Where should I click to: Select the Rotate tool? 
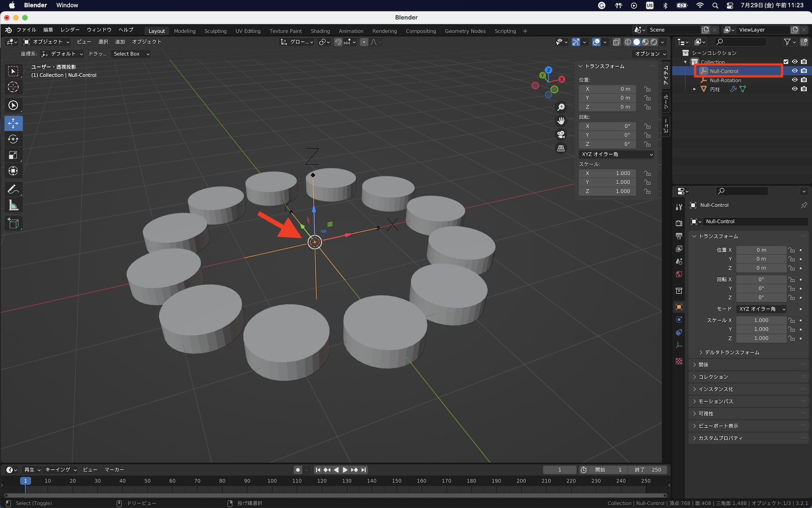pyautogui.click(x=13, y=139)
